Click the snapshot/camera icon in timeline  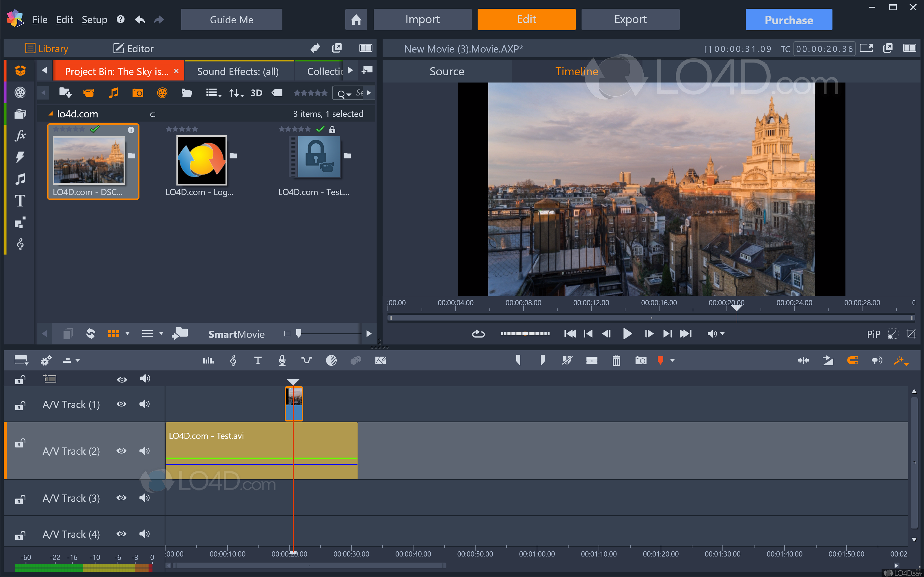coord(640,360)
